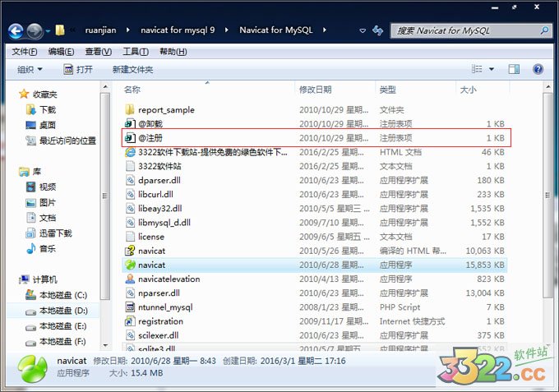
Task: Select 收藏夹 in the navigation pane
Action: click(x=44, y=94)
